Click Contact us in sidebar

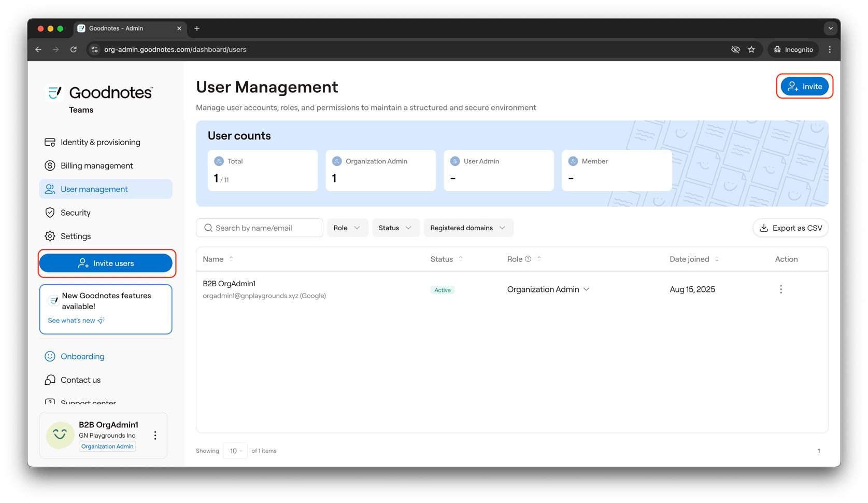coord(106,380)
